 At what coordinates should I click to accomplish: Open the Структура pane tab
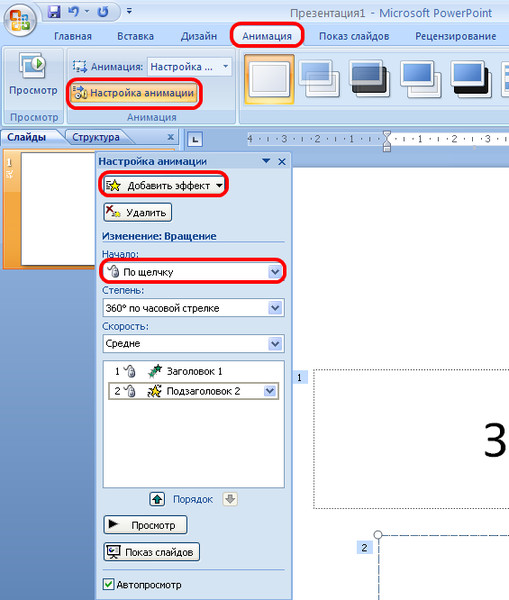(x=96, y=137)
